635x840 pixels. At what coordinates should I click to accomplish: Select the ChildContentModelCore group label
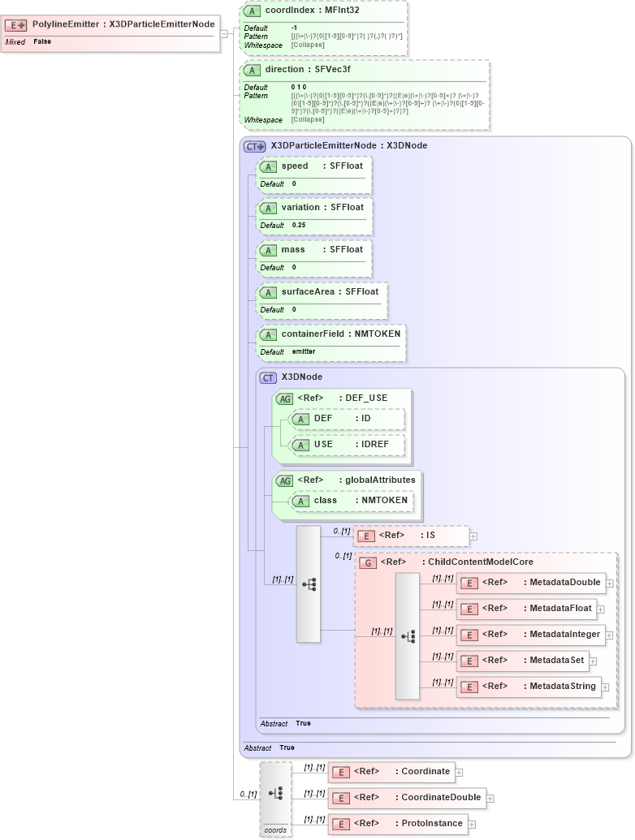481,562
